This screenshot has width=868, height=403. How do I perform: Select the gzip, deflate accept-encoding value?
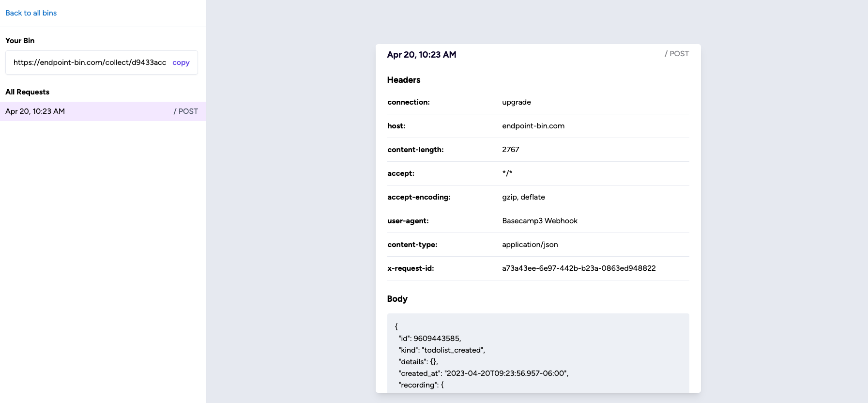(x=523, y=197)
